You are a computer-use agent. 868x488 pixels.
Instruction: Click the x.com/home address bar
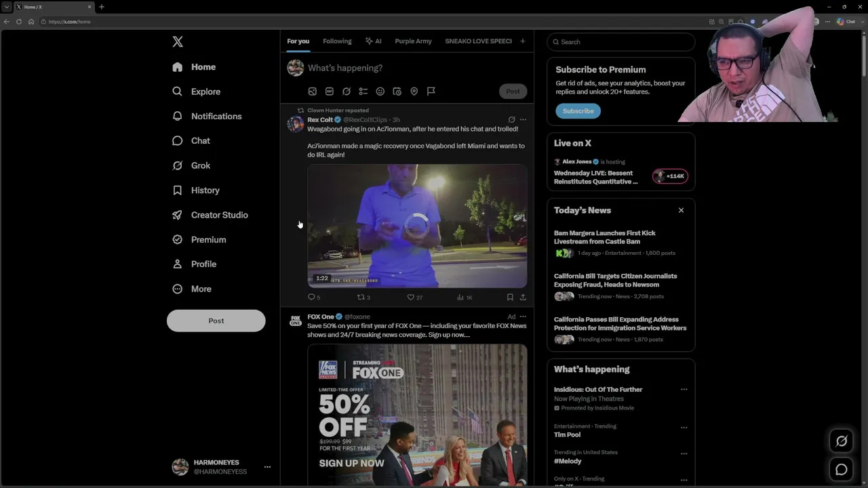pos(373,22)
